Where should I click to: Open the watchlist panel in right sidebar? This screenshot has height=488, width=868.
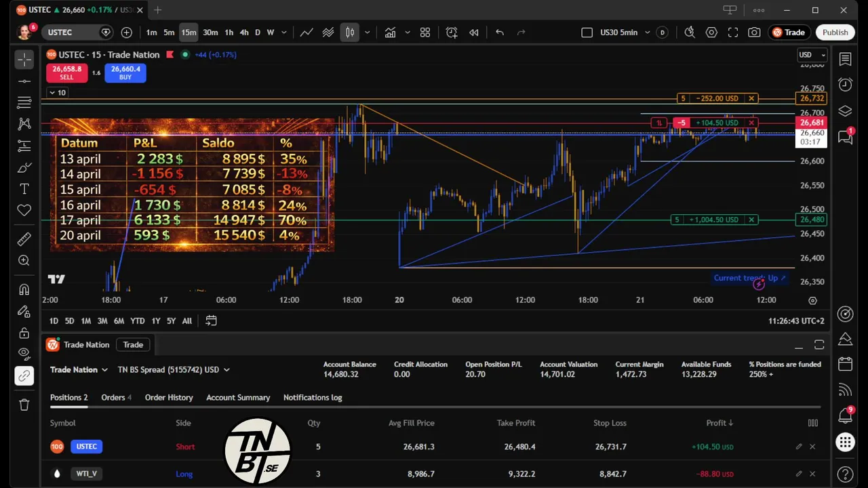(845, 60)
